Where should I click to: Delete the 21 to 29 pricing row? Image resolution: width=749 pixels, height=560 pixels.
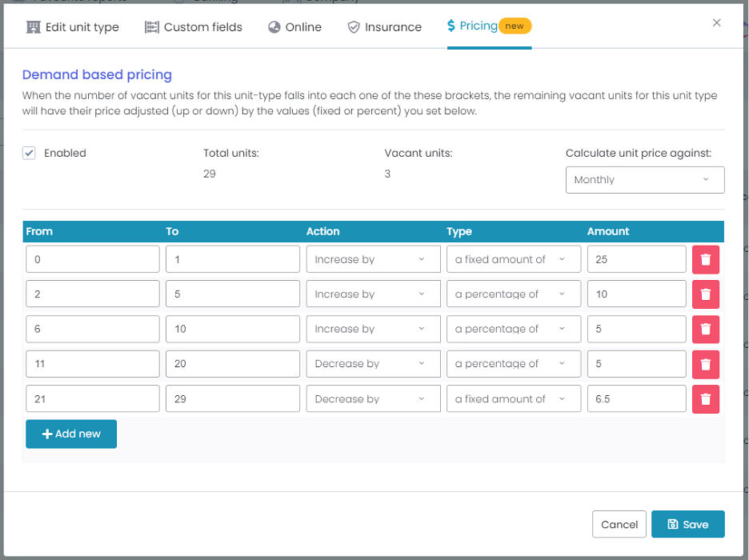click(706, 398)
